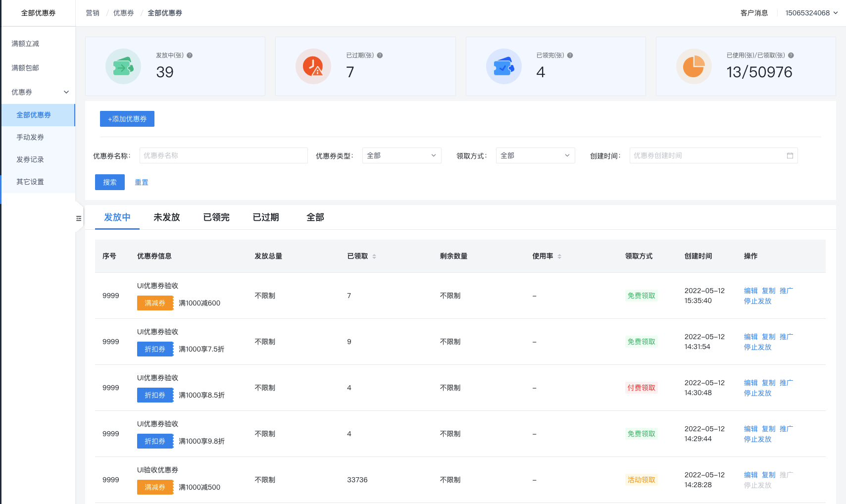Click the calendar icon in the 创建时间 field
The image size is (846, 504).
point(791,155)
